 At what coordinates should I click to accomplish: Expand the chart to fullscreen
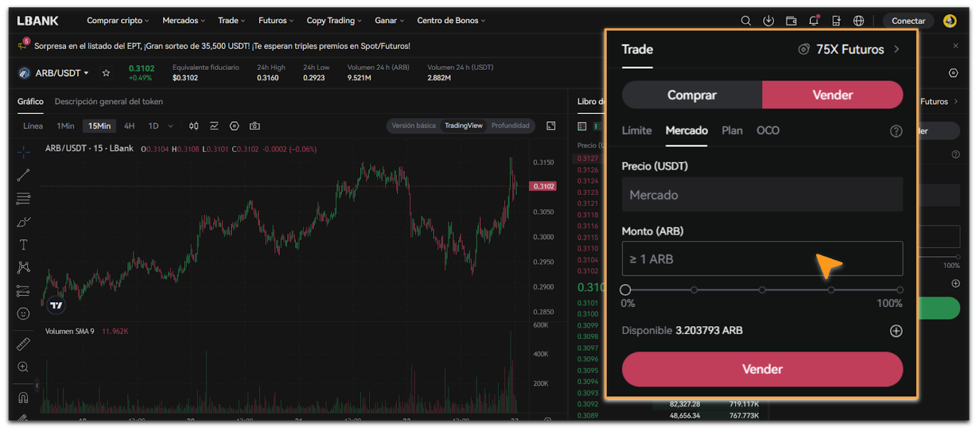click(551, 126)
